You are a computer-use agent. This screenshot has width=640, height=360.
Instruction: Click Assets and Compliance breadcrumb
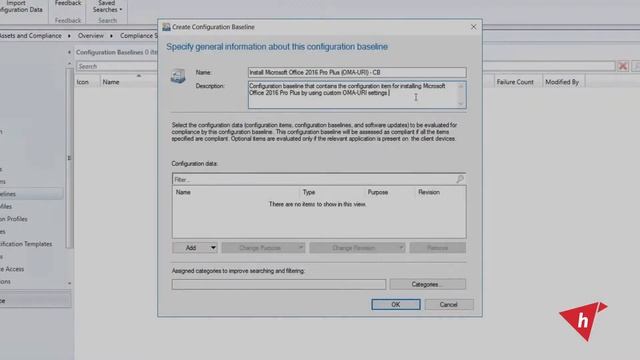[31, 36]
